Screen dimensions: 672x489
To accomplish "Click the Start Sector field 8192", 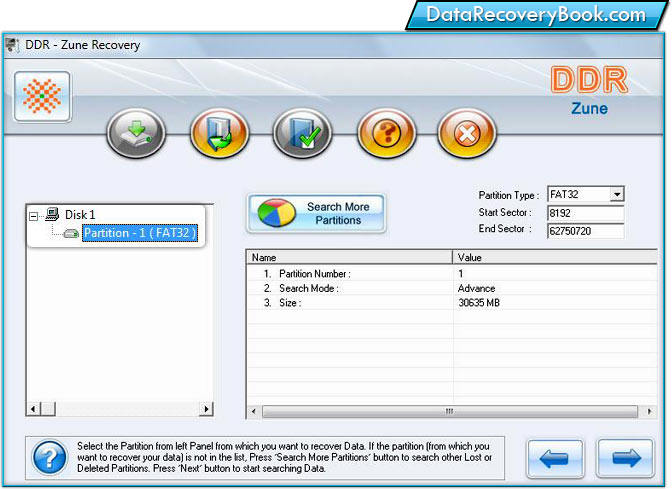I will (585, 213).
